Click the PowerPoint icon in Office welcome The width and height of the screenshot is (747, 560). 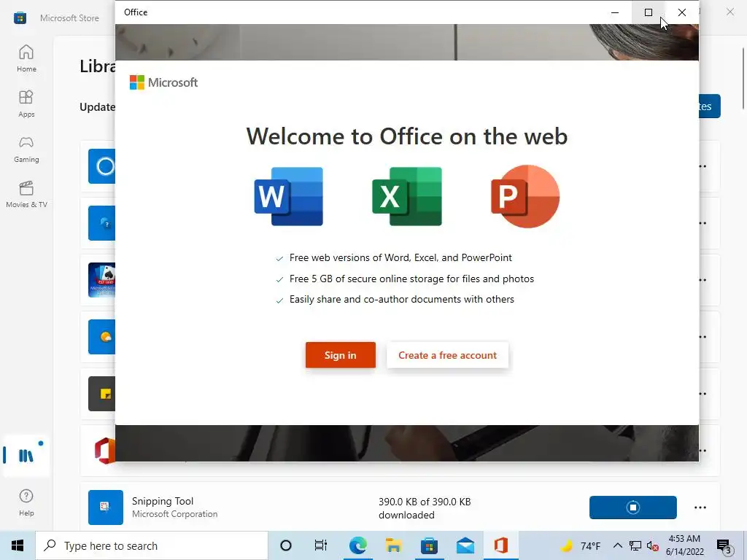pyautogui.click(x=525, y=196)
